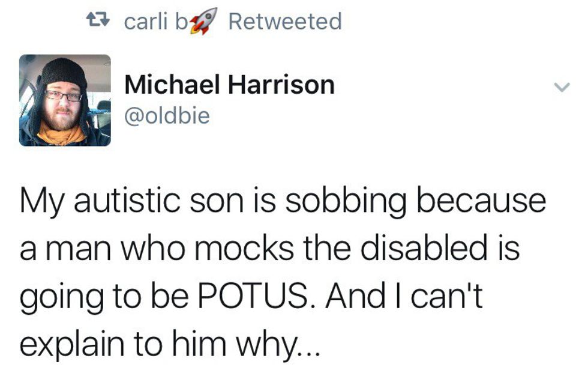588x376 pixels.
Task: Click the rocket emoji beside carli b
Action: (202, 23)
